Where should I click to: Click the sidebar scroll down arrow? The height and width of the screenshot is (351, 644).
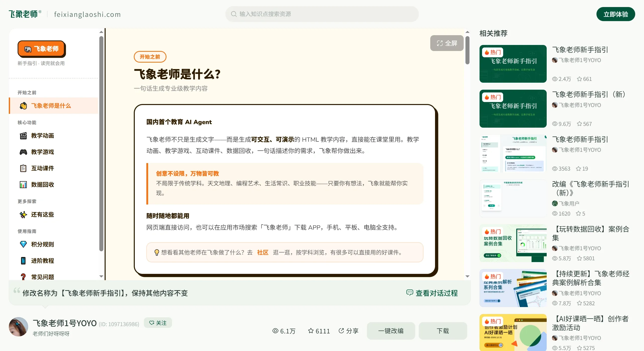[101, 276]
